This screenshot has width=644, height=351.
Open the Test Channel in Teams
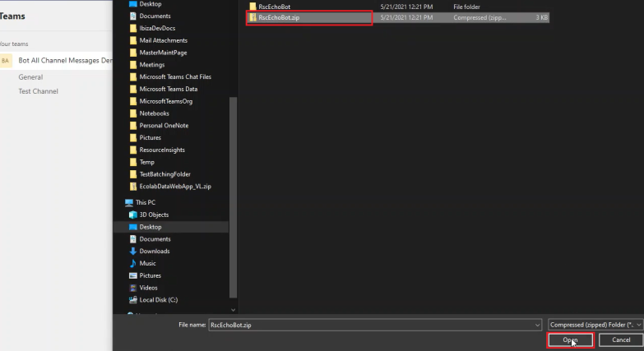point(38,91)
